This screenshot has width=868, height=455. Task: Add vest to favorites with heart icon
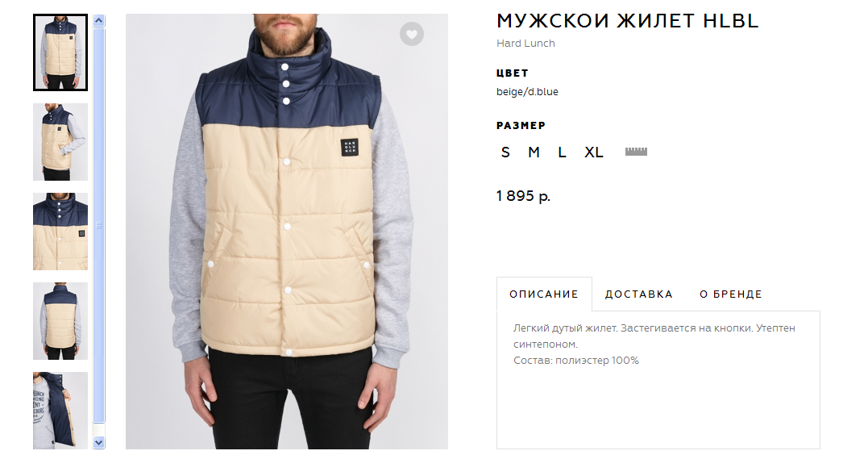[x=411, y=34]
